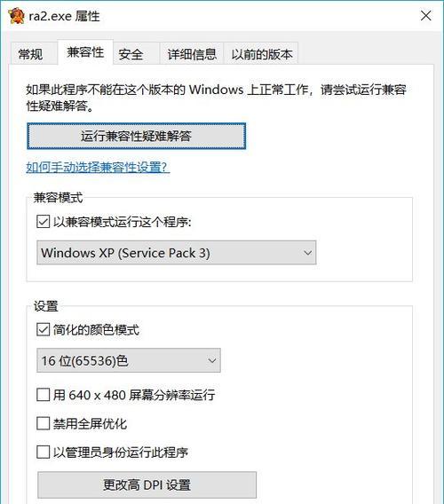Screen dimensions: 444x504
Task: Select the 兼容性 tab
Action: pyautogui.click(x=85, y=52)
